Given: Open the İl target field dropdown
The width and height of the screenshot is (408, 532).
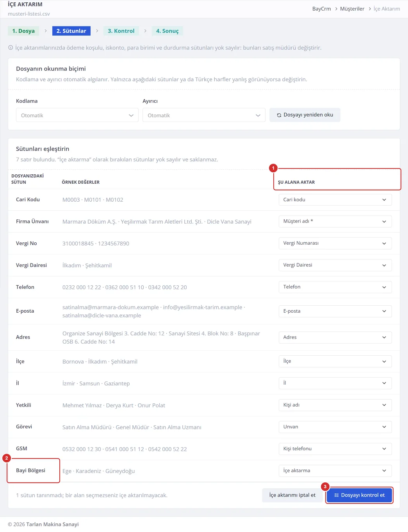Looking at the screenshot, I should click(335, 383).
